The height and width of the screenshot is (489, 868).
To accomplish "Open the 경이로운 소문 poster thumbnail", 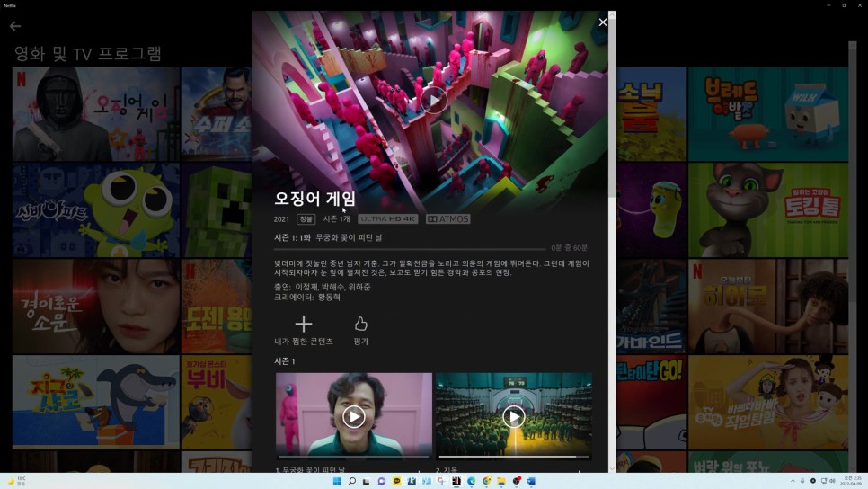I will click(x=96, y=307).
